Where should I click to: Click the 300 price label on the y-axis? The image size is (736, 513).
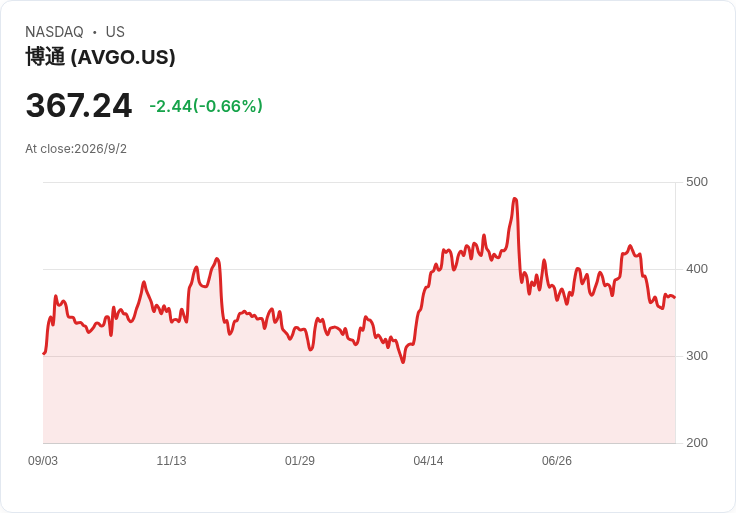pos(697,356)
